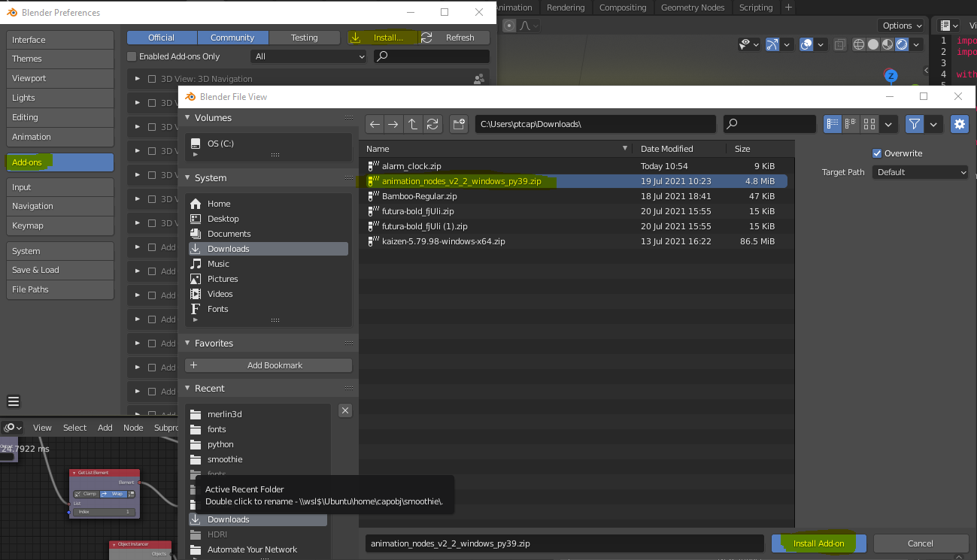Open the Geometry Nodes workspace tab
The height and width of the screenshot is (560, 977).
click(x=693, y=8)
